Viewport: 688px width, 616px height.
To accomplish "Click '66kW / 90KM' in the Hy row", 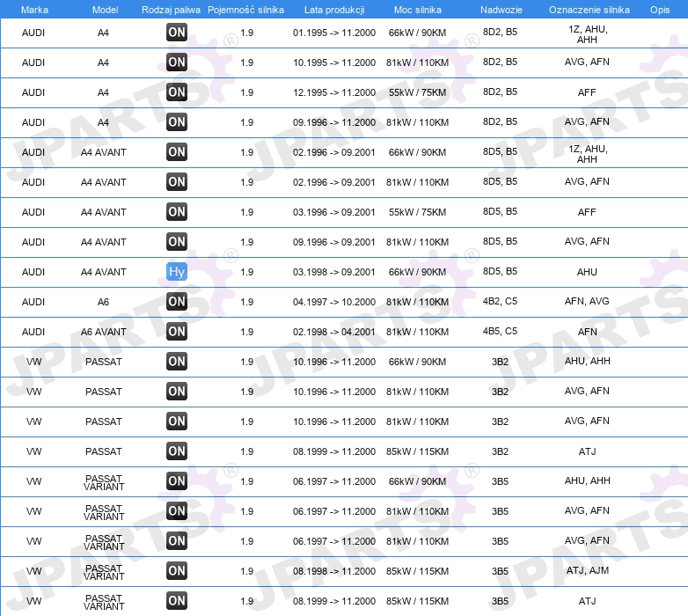I will pyautogui.click(x=417, y=272).
